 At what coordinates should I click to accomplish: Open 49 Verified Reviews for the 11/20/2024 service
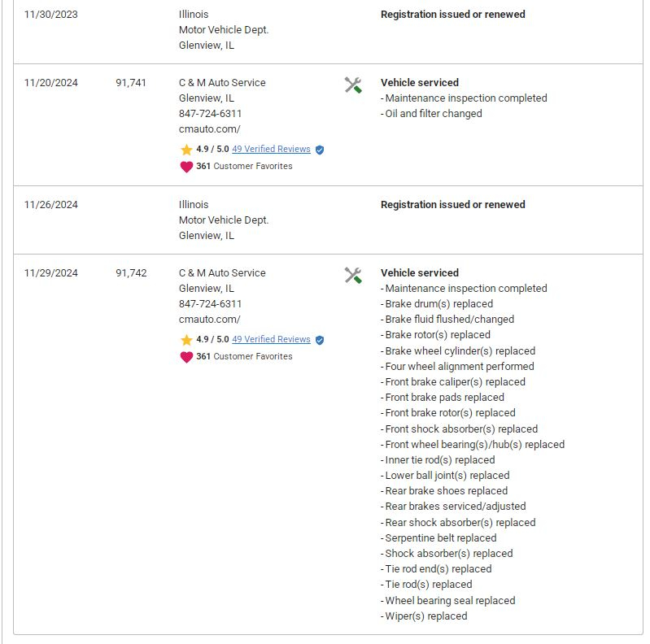pos(271,150)
